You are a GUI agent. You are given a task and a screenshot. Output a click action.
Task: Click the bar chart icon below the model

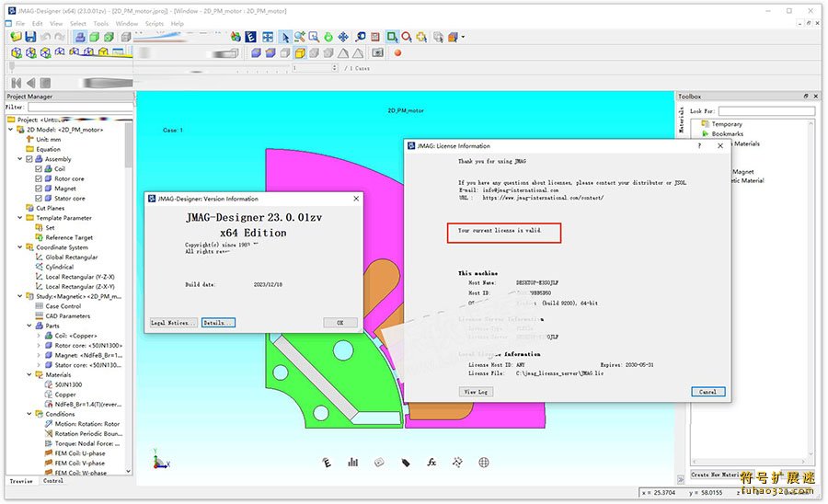[x=352, y=463]
